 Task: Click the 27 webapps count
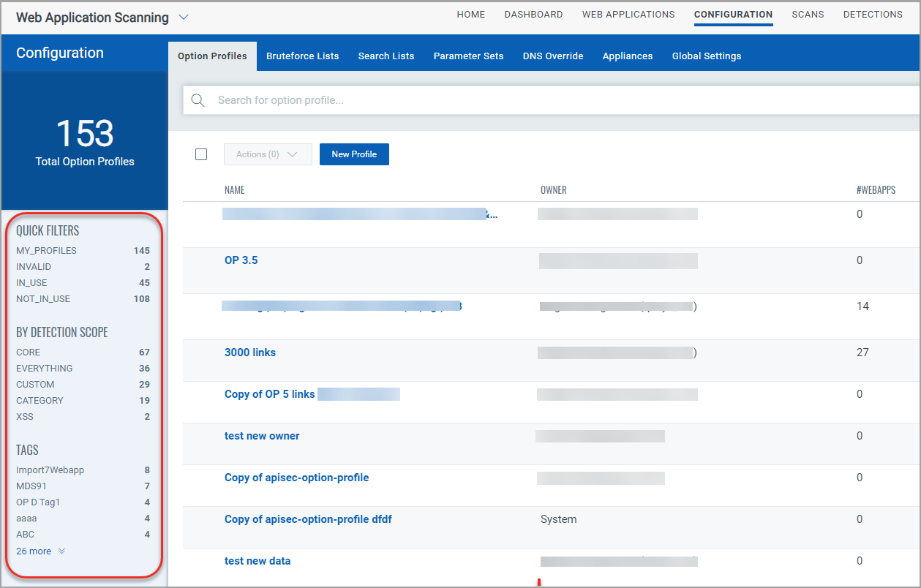coord(863,353)
